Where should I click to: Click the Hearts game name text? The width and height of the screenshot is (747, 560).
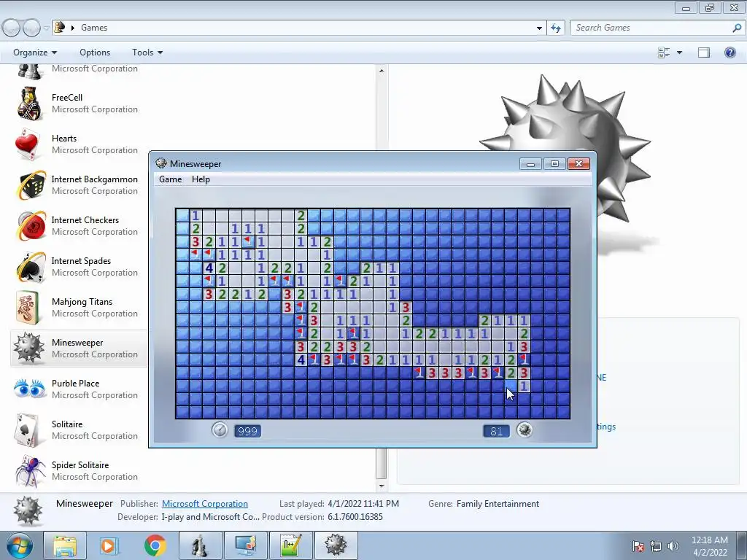pos(64,138)
